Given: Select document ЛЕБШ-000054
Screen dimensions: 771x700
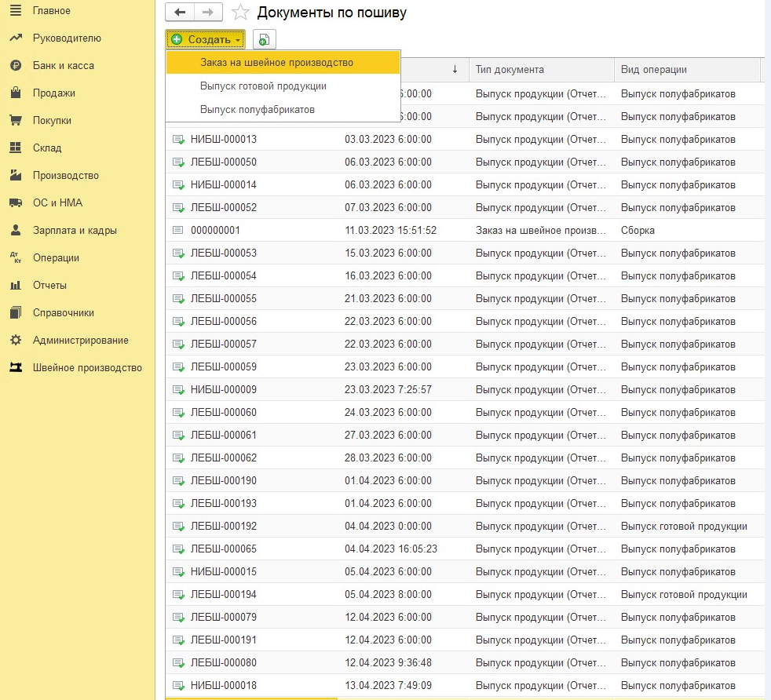Looking at the screenshot, I should click(224, 275).
